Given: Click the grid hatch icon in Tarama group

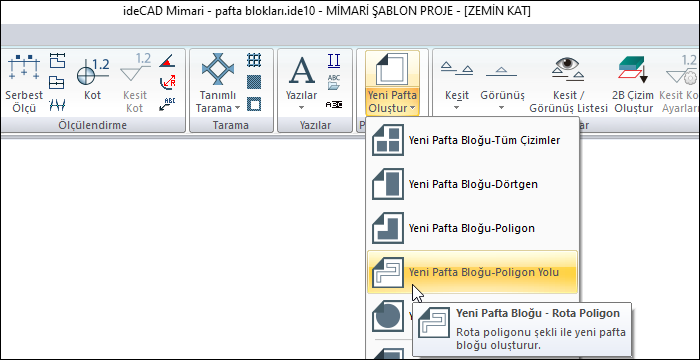Looking at the screenshot, I should click(x=254, y=60).
